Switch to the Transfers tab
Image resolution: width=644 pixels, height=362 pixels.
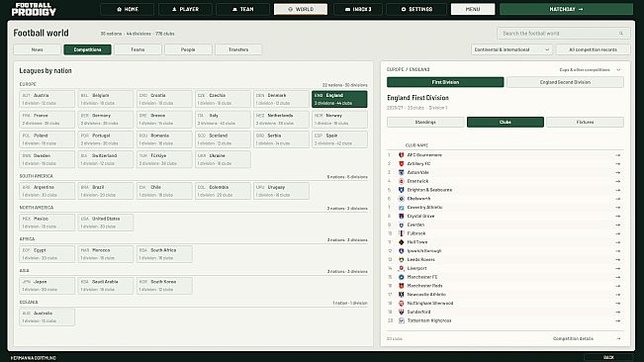[x=238, y=49]
